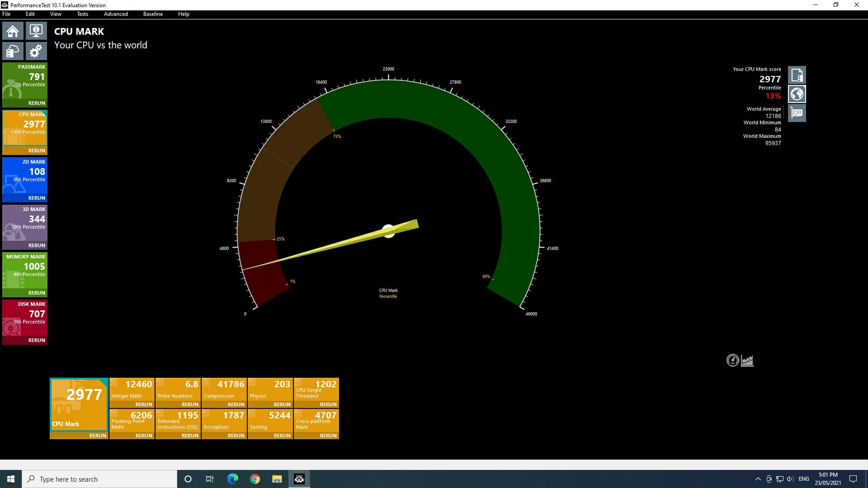This screenshot has height=488, width=868.
Task: Rerun the Sorting test
Action: [x=282, y=436]
